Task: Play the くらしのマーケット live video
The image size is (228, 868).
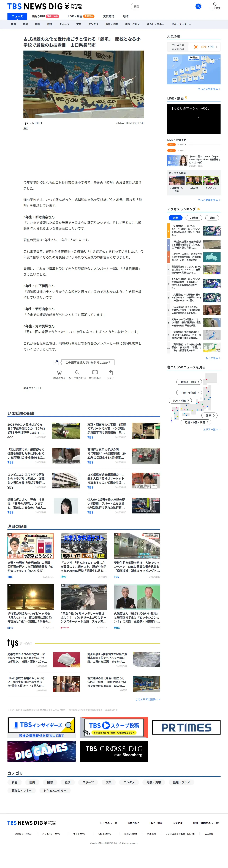Action: [x=194, y=119]
